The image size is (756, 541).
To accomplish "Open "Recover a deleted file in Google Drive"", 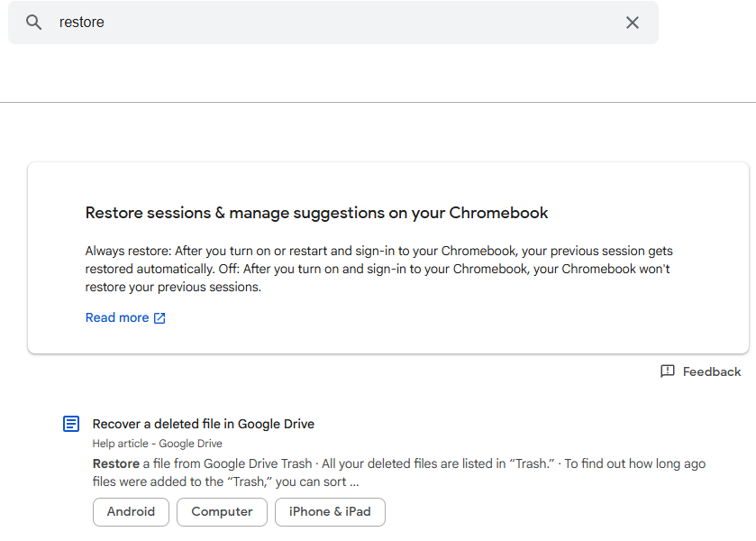I will point(204,424).
